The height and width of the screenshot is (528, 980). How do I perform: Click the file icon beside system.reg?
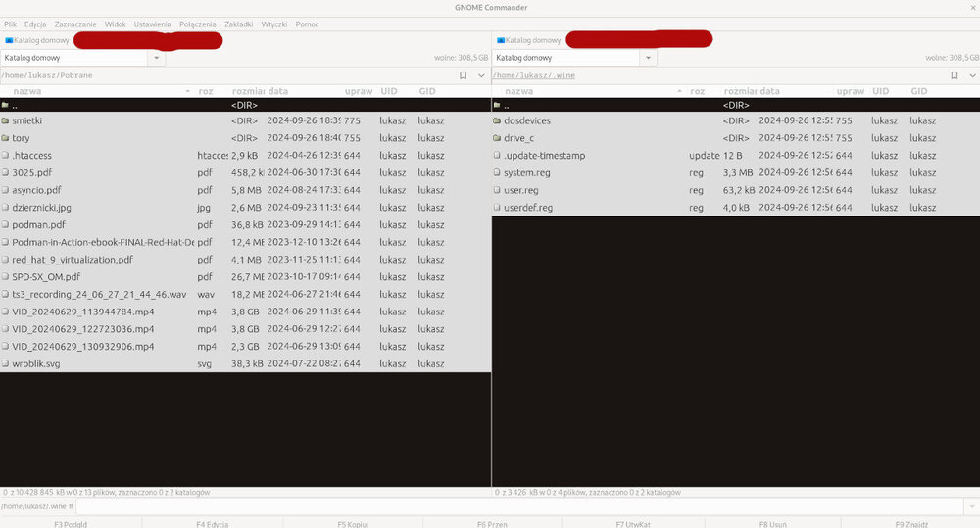(497, 172)
